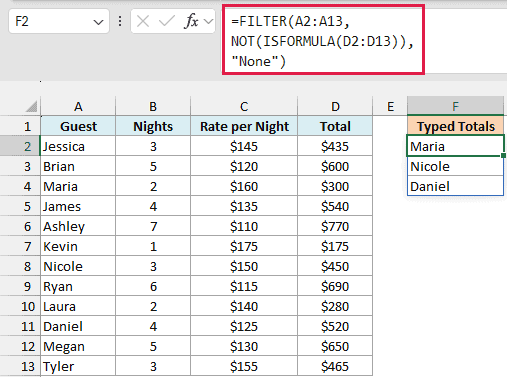Select Total cell $770
The height and width of the screenshot is (377, 507).
(x=335, y=226)
